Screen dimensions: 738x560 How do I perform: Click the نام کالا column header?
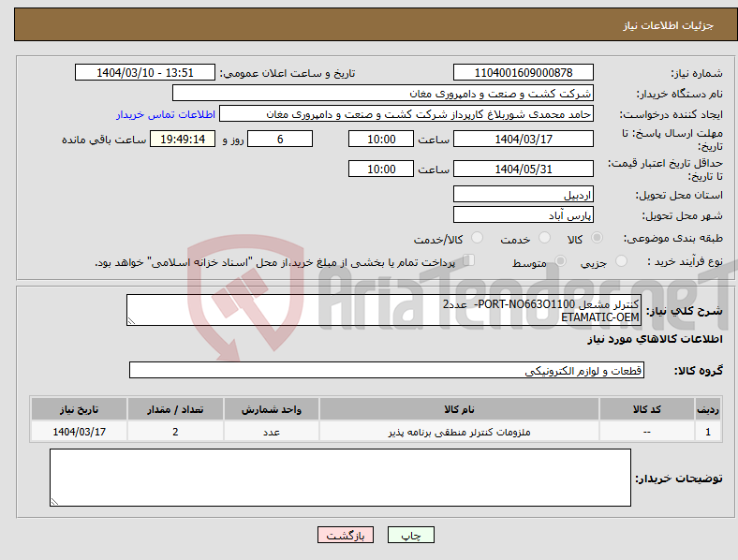tap(459, 409)
